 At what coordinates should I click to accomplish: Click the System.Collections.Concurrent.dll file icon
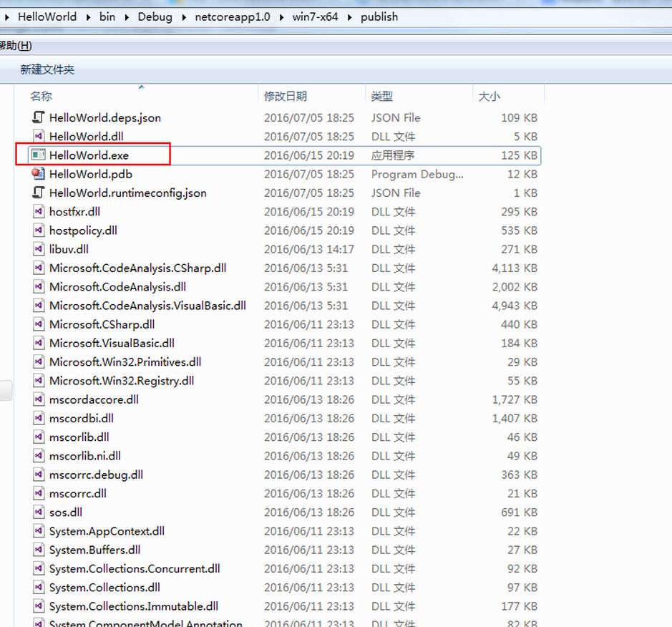39,569
